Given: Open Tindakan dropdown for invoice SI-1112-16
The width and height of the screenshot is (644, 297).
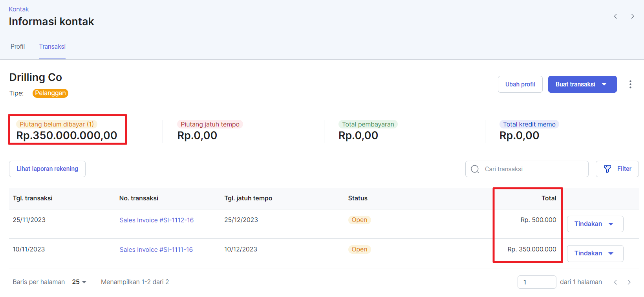Looking at the screenshot, I should pyautogui.click(x=595, y=224).
